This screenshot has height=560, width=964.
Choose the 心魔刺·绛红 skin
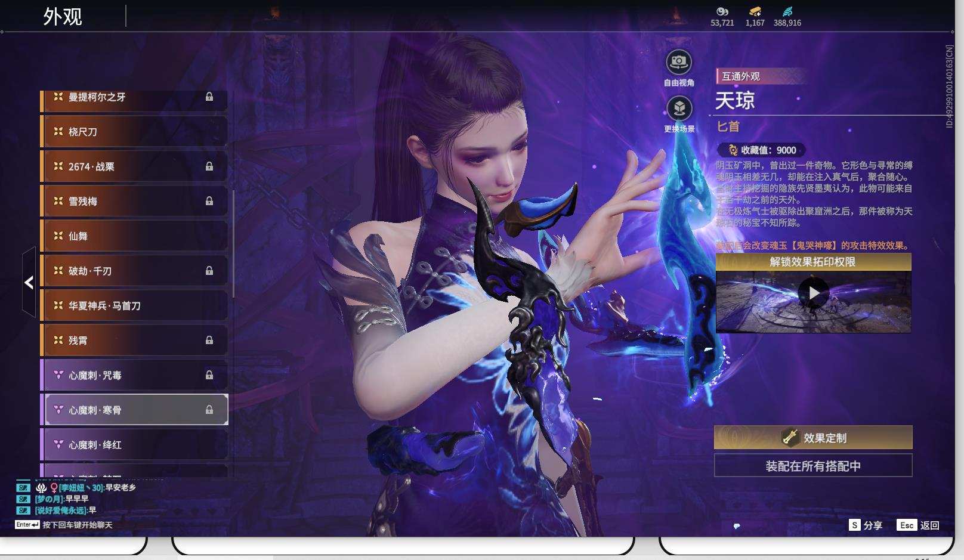(134, 445)
